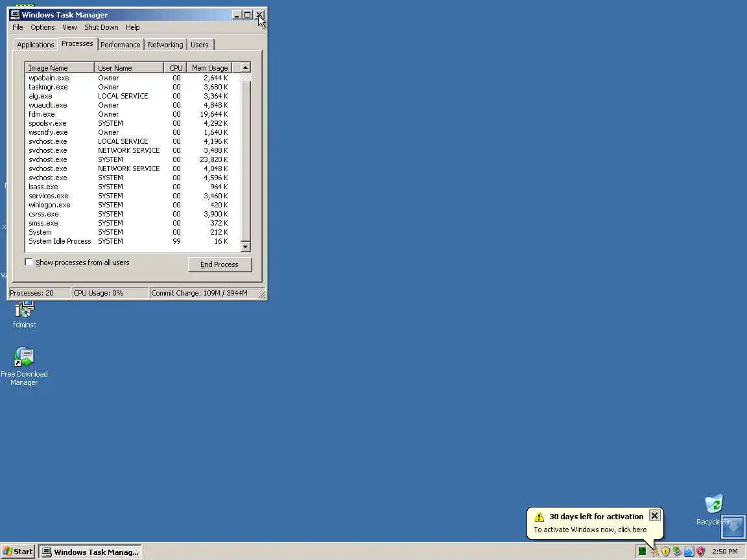Click the process list scroll up arrow

click(x=245, y=67)
